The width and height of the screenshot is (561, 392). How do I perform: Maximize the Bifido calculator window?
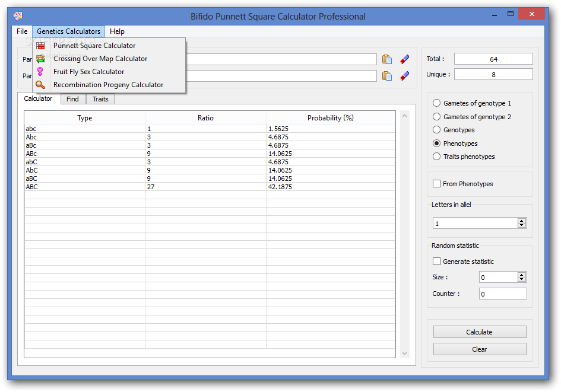(511, 14)
